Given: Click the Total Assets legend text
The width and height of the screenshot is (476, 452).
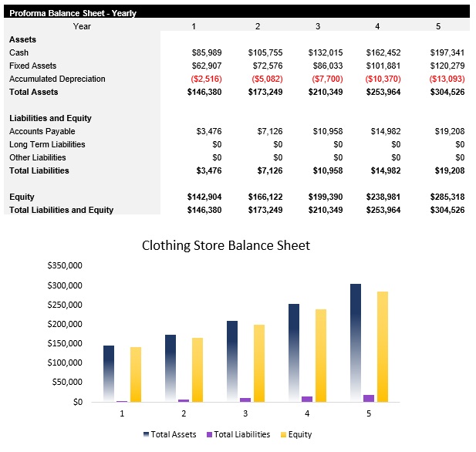Looking at the screenshot, I should click(x=174, y=434).
